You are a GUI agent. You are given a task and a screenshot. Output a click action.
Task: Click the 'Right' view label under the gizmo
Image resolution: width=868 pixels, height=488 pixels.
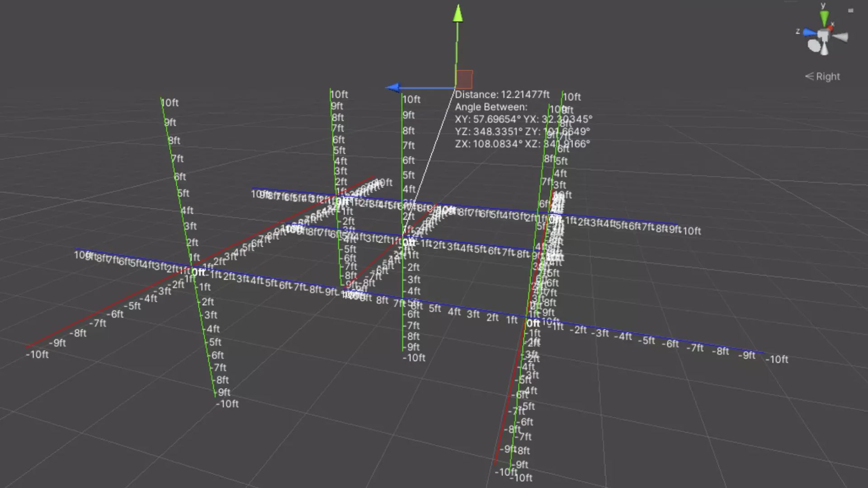[829, 76]
